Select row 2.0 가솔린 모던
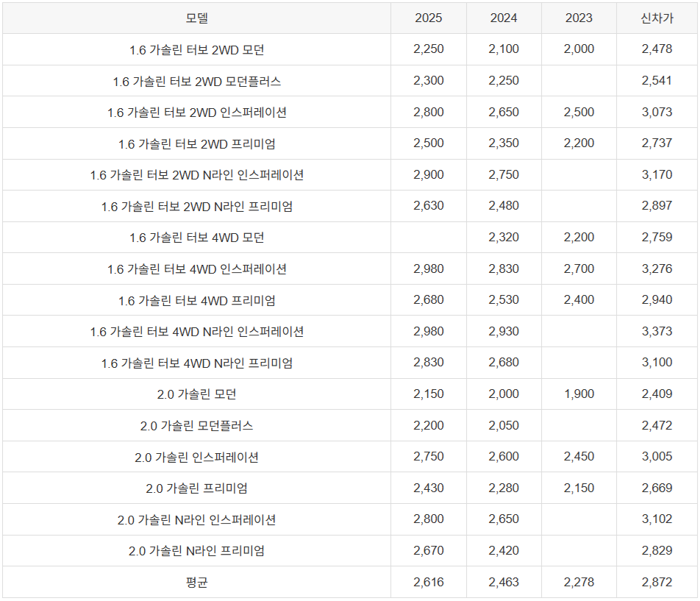The width and height of the screenshot is (700, 601). (350, 394)
